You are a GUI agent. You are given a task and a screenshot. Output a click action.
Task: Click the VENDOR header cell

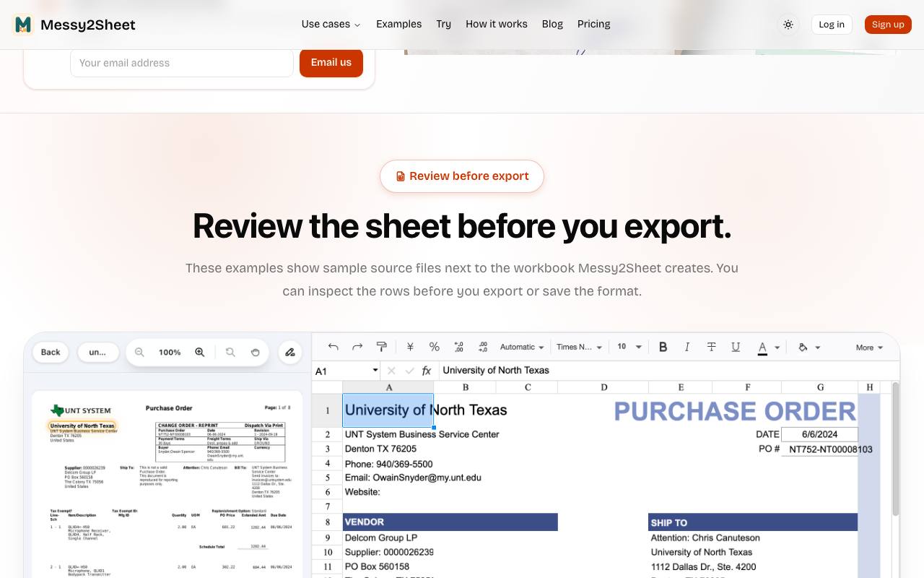click(x=450, y=522)
